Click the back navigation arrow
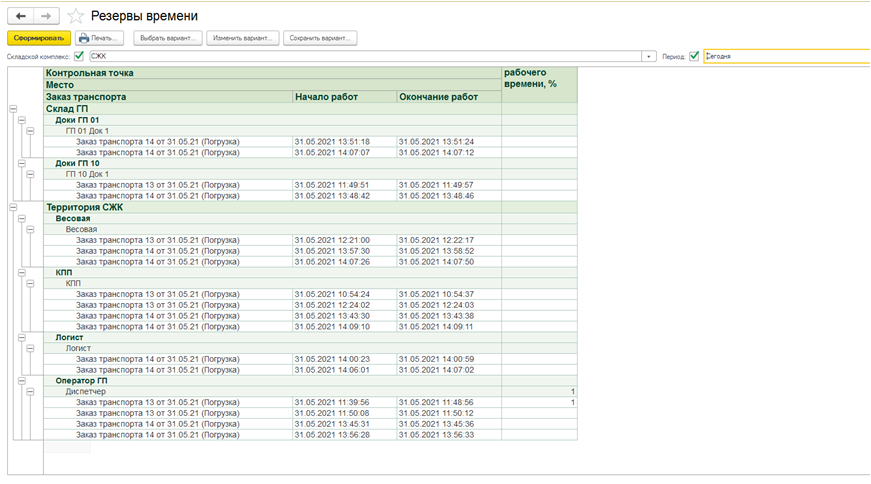 pyautogui.click(x=21, y=16)
